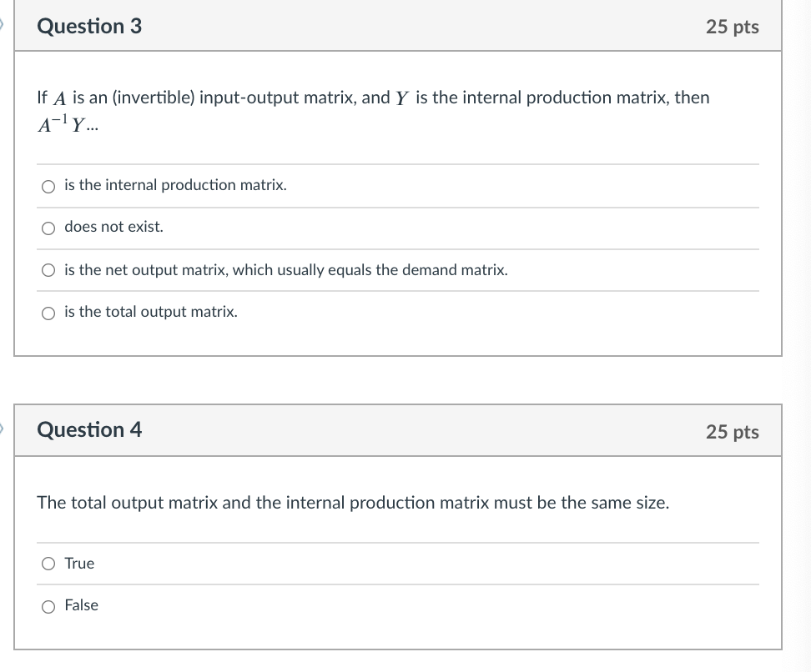
Task: Click the Question 3 prompt about matrix A
Action: (x=374, y=98)
